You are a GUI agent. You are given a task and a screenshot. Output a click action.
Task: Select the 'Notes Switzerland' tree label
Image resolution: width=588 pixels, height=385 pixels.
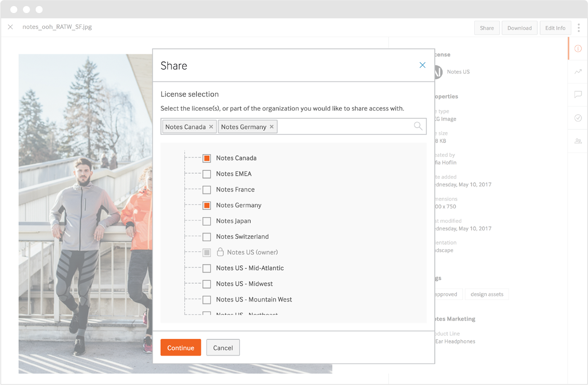tap(242, 236)
